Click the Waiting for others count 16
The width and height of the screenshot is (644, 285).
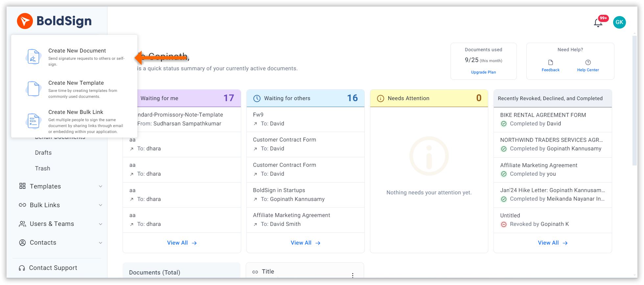[x=353, y=98]
